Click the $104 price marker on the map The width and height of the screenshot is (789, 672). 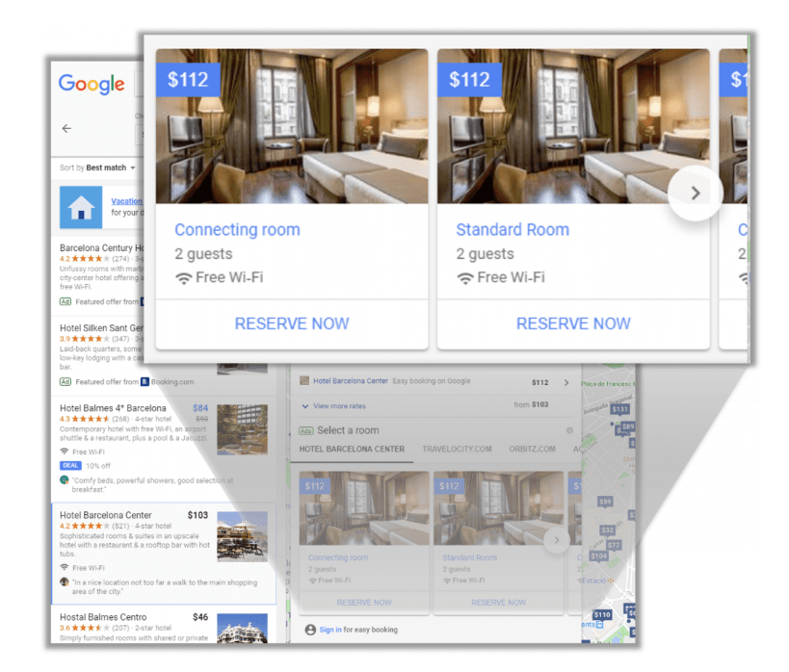(599, 556)
